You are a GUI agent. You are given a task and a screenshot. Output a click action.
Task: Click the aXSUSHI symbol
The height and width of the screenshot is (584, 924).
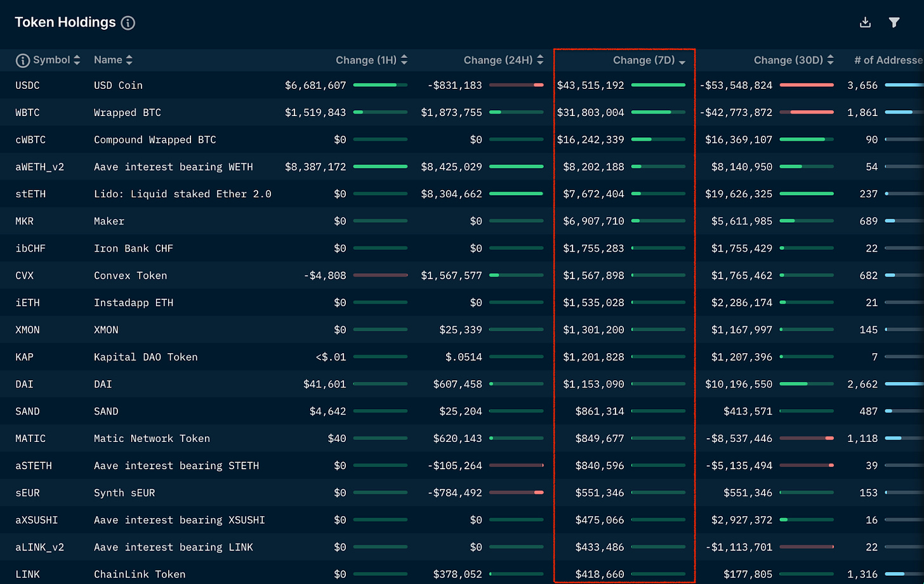(36, 520)
